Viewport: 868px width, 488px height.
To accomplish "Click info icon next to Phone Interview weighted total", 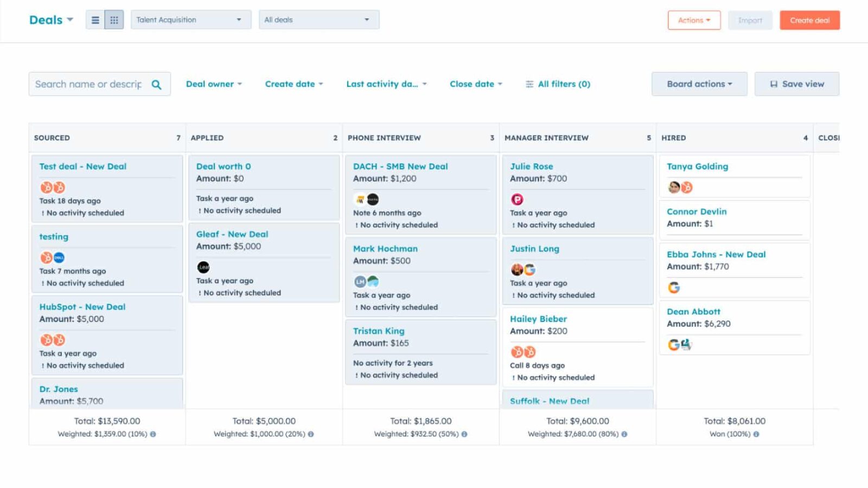I will click(464, 434).
